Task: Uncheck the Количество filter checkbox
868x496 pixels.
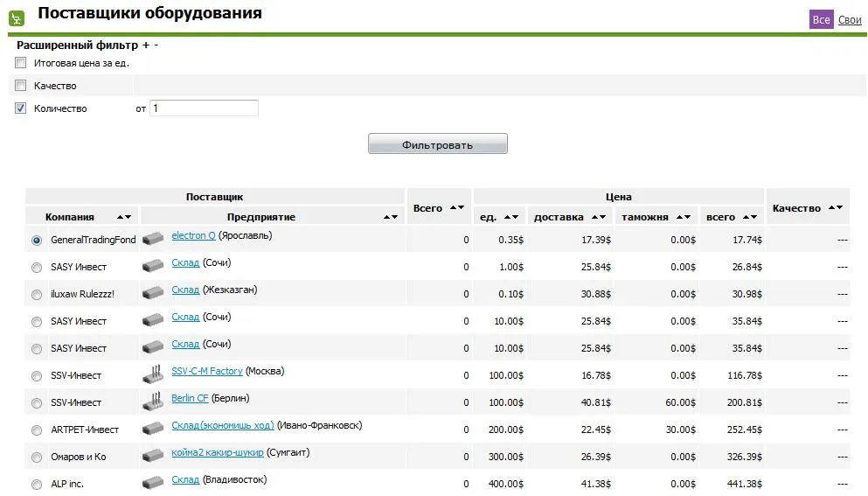Action: click(21, 108)
